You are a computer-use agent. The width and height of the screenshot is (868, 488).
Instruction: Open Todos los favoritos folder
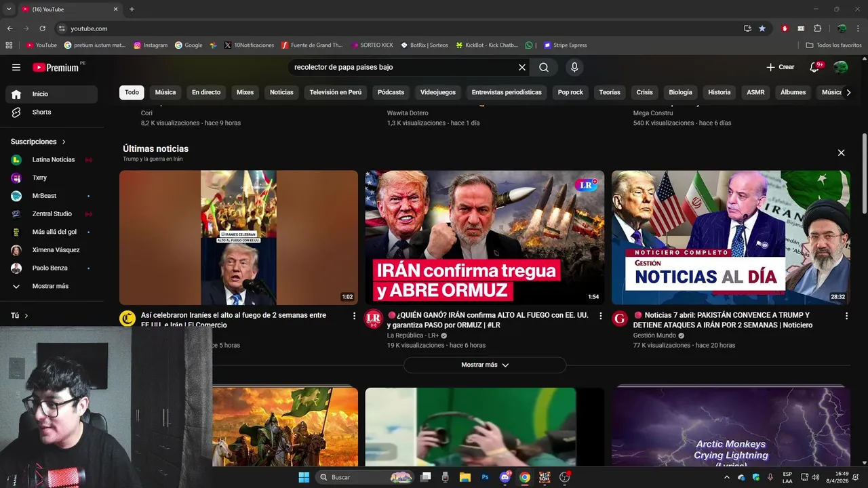(x=833, y=45)
